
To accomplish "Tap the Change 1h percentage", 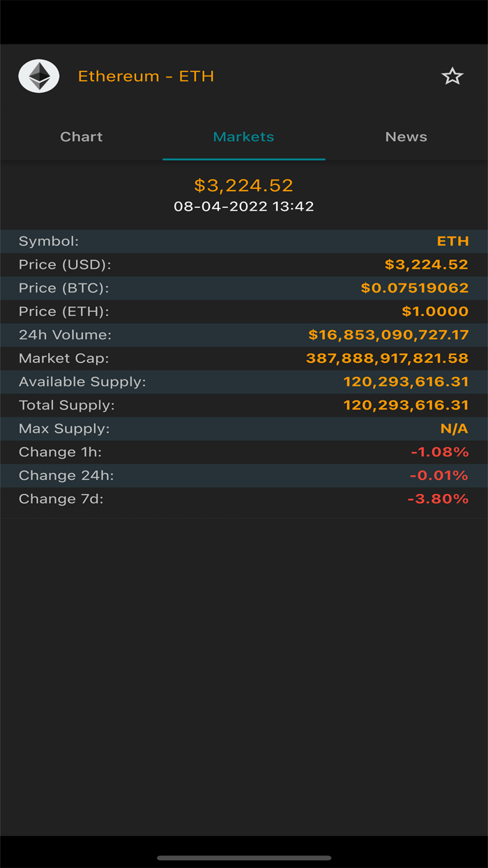I will click(441, 451).
